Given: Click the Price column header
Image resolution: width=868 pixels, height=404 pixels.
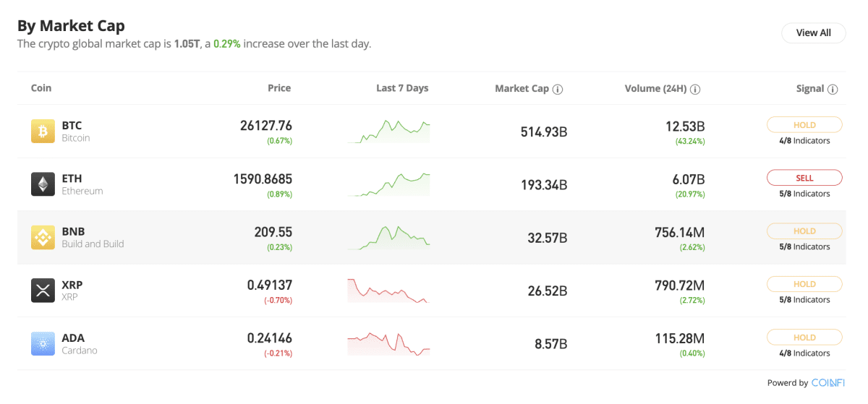Looking at the screenshot, I should (279, 88).
